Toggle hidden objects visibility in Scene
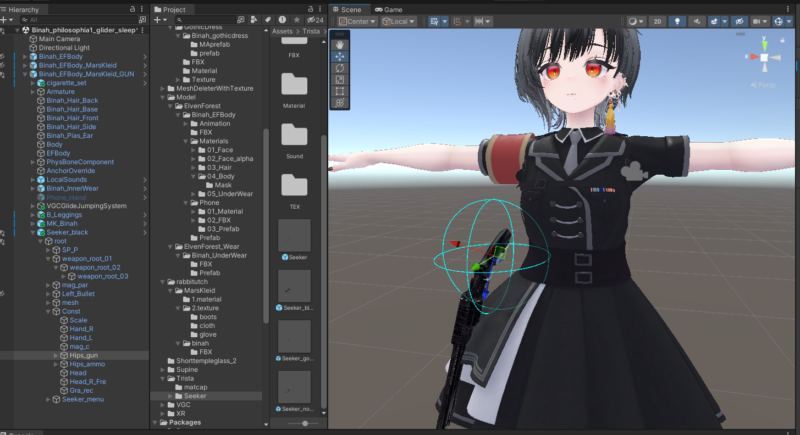Screen dimensions: 800x435 739,21
